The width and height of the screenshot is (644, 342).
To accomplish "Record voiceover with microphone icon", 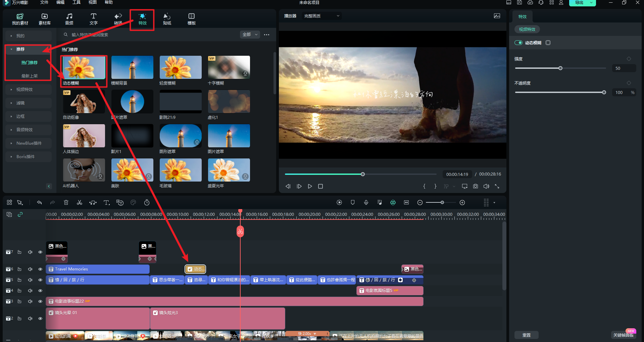I will (x=366, y=202).
